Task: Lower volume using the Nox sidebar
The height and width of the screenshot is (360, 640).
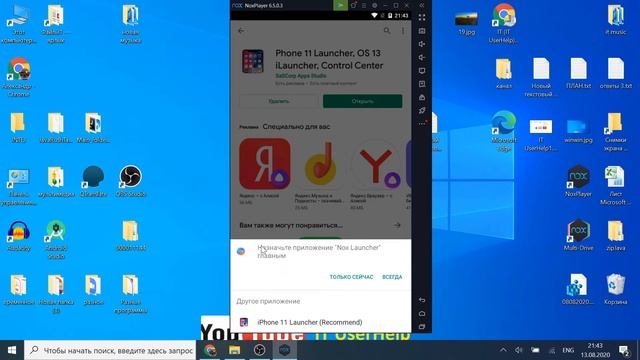Action: (422, 58)
